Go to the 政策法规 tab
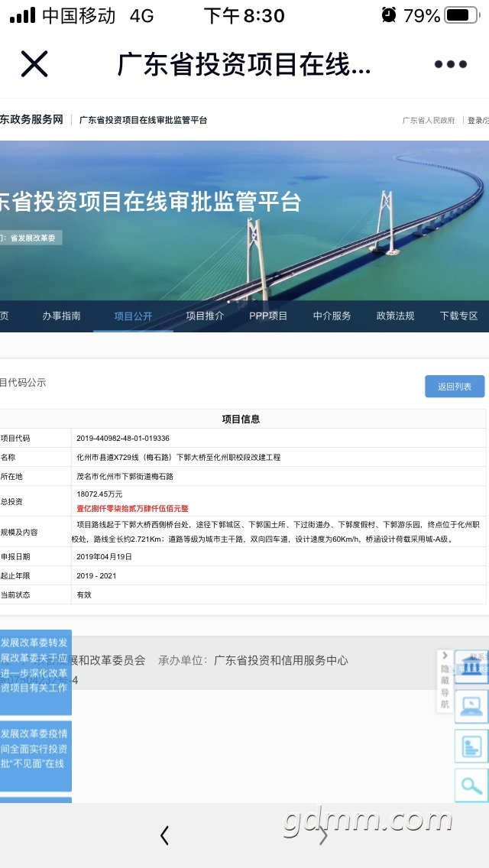The height and width of the screenshot is (868, 489). 395,316
